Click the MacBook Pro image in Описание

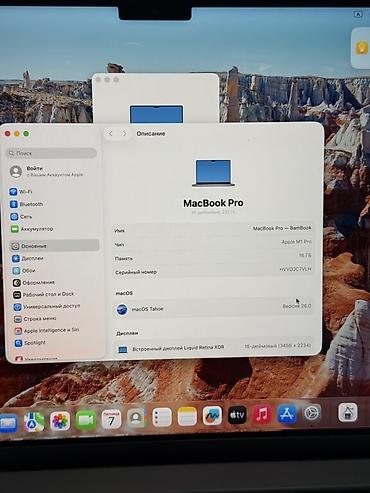point(213,173)
